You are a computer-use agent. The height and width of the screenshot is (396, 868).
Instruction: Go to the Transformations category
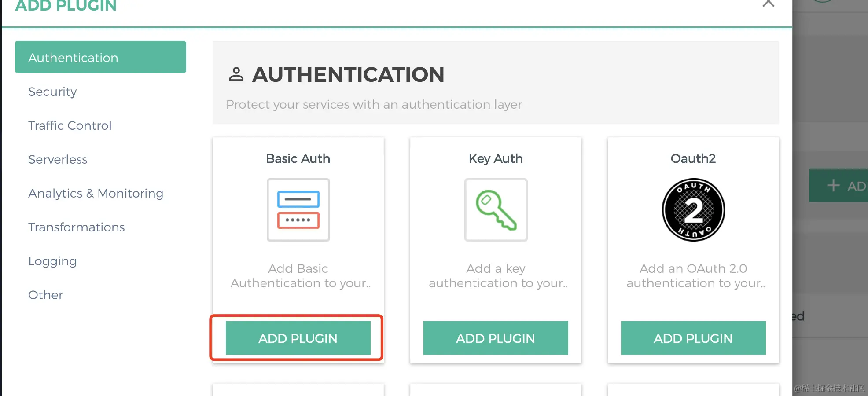76,227
